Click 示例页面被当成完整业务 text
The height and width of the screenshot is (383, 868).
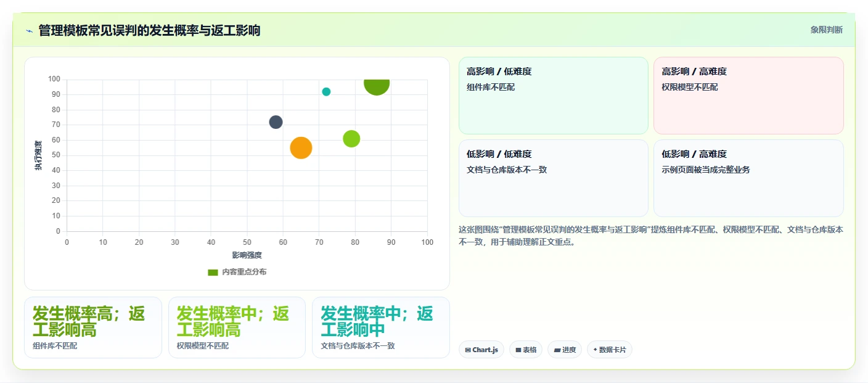pyautogui.click(x=706, y=170)
